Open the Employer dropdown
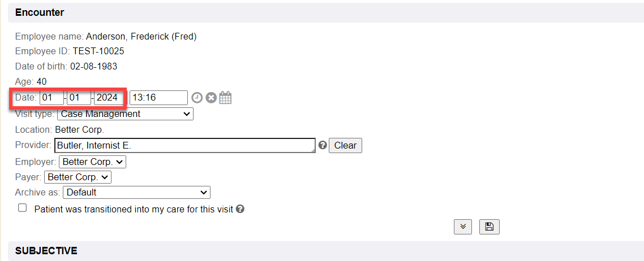The width and height of the screenshot is (644, 261). click(92, 162)
